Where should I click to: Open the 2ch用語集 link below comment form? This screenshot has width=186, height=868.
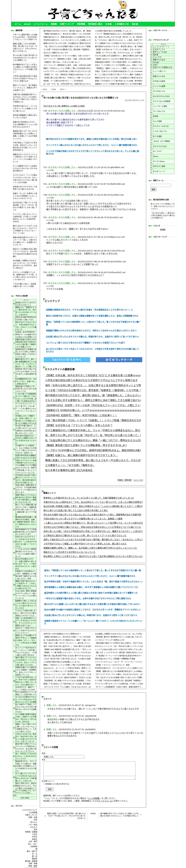[x=94, y=798]
